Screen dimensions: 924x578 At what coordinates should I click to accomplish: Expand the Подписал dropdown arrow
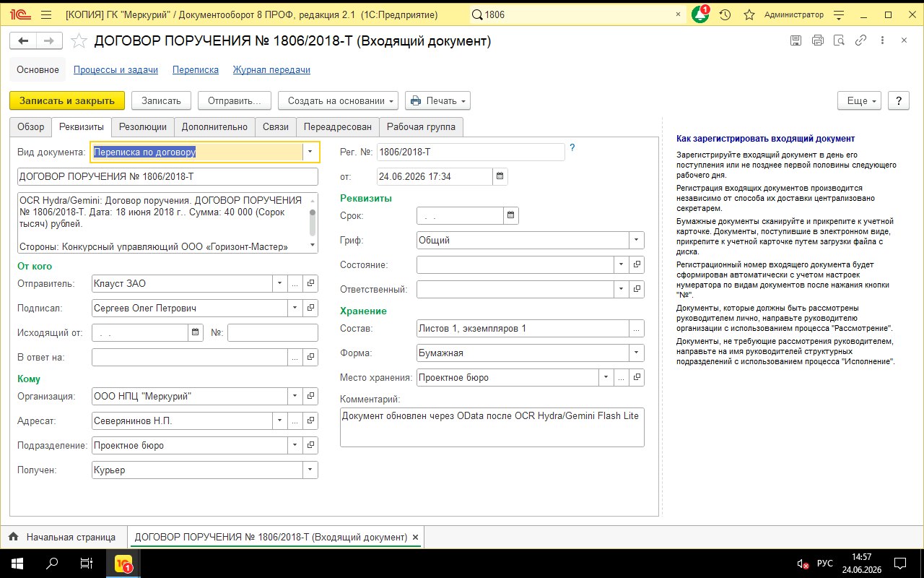coord(295,308)
